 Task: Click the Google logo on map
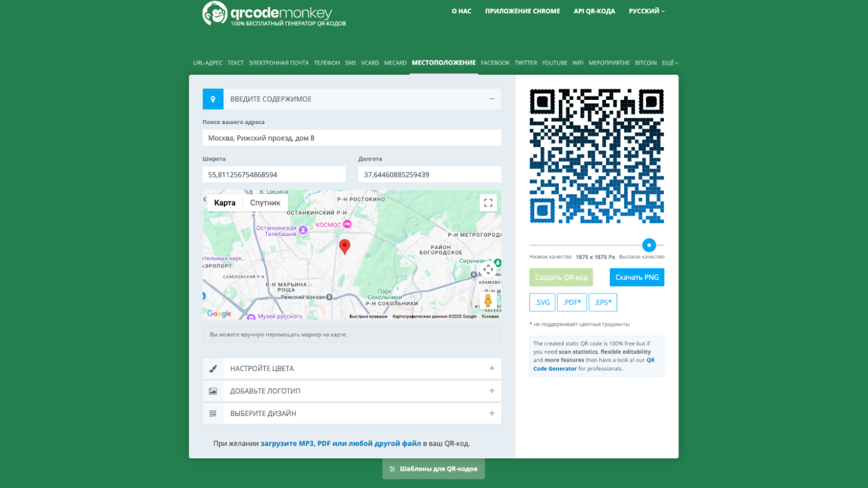click(219, 314)
